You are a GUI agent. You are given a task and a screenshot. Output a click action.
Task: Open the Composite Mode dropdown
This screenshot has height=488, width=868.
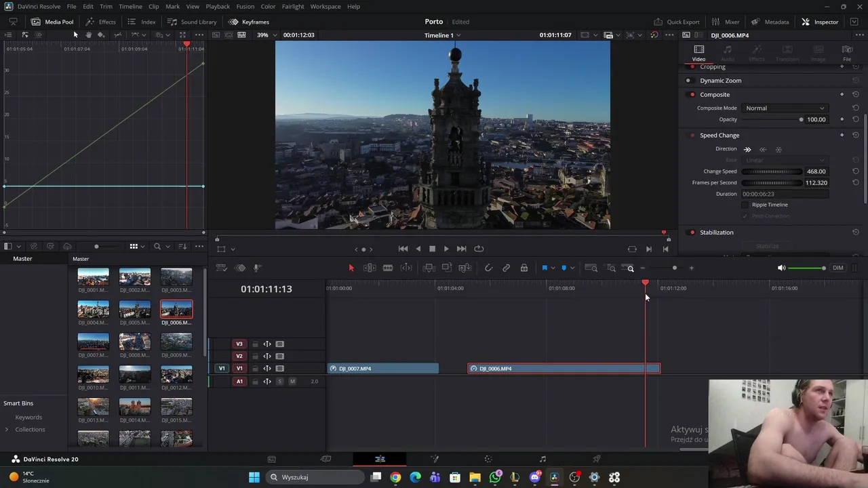[785, 108]
